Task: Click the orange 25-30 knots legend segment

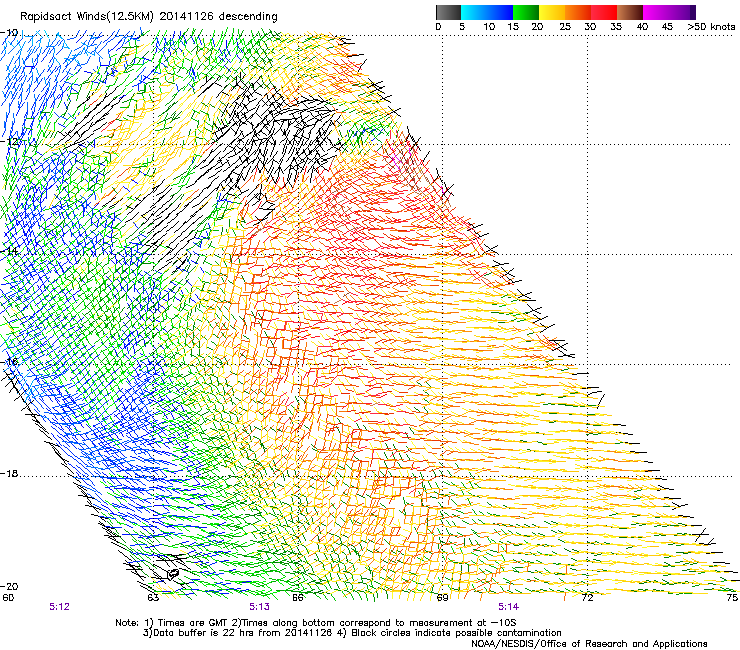Action: [x=578, y=12]
